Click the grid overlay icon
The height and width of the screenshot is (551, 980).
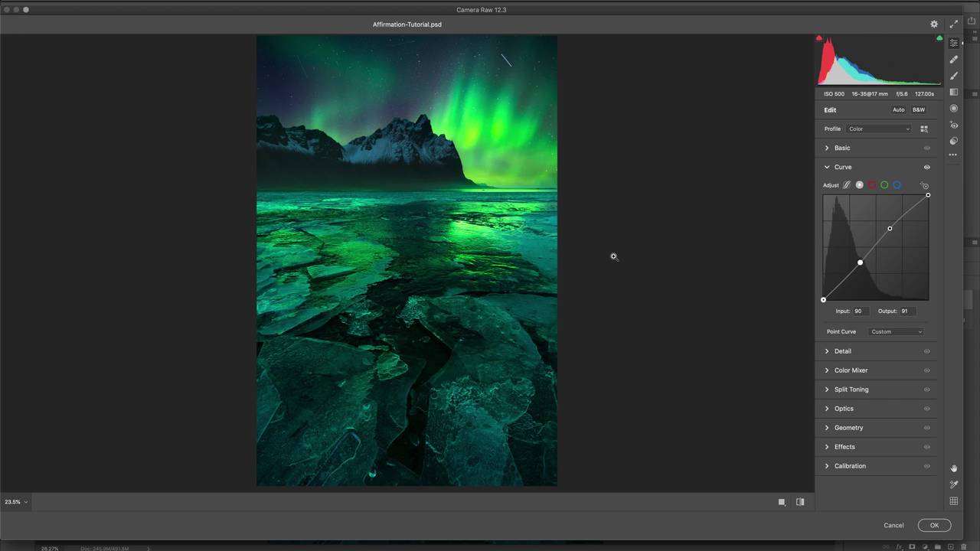tap(954, 501)
